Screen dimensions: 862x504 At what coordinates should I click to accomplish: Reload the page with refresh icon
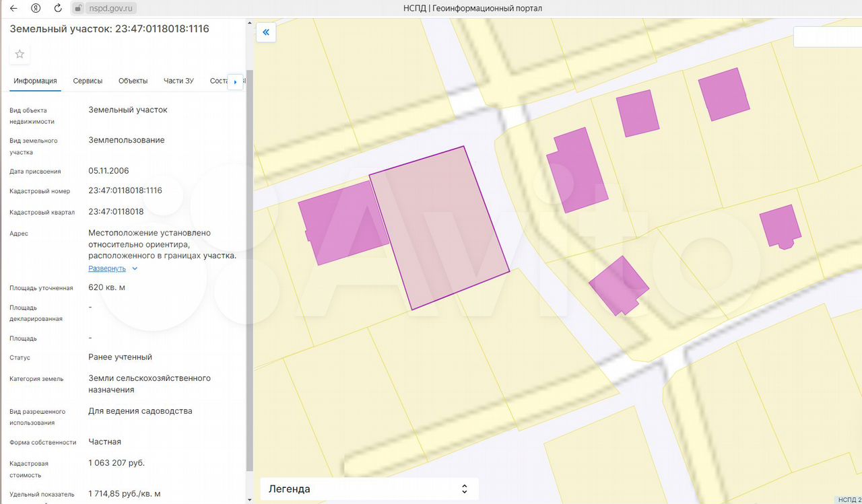click(58, 8)
